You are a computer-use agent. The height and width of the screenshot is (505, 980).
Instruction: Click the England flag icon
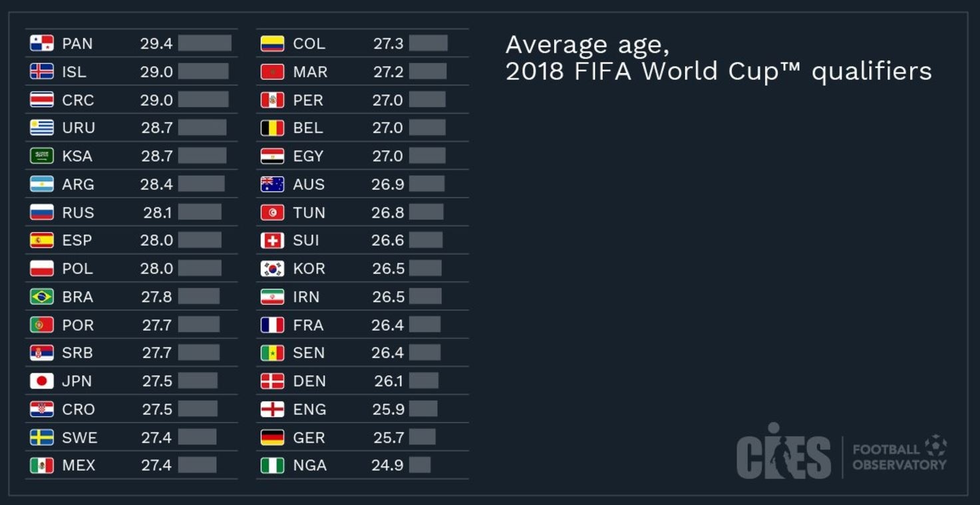[x=272, y=409]
